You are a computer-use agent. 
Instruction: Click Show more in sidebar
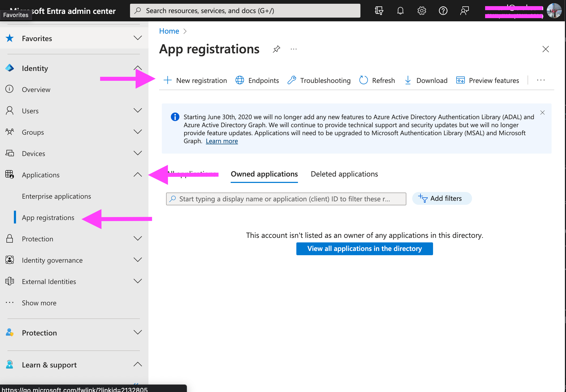pos(39,303)
